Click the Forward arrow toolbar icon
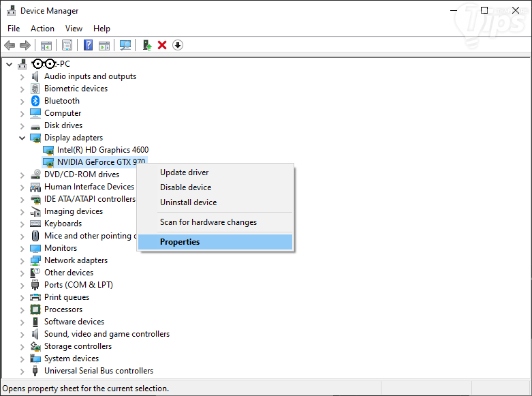The image size is (532, 396). 25,45
